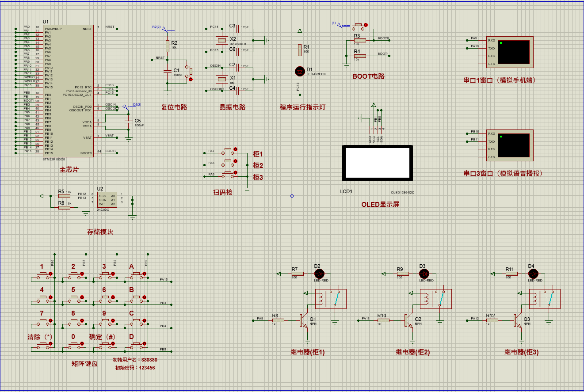This screenshot has width=584, height=392.
Task: Select the 24C02C EEPROM chip U2
Action: pos(107,200)
